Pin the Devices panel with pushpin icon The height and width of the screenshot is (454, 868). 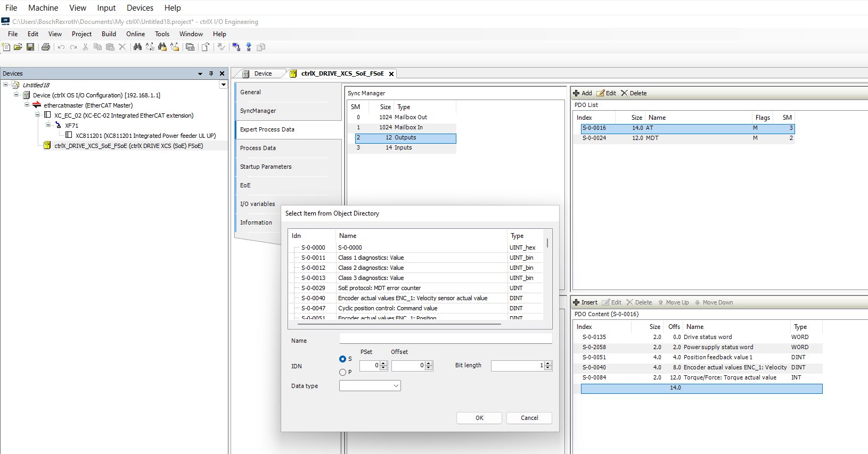pos(211,73)
